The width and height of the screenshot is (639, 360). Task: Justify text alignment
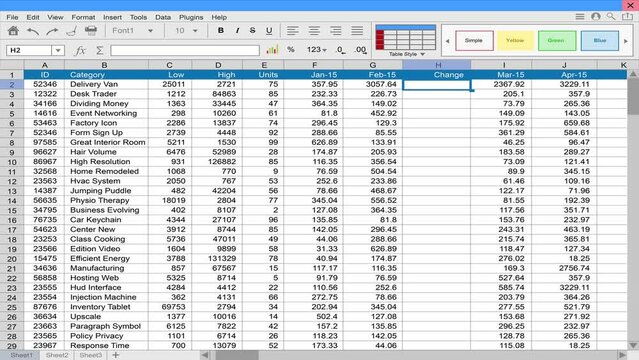pyautogui.click(x=357, y=31)
